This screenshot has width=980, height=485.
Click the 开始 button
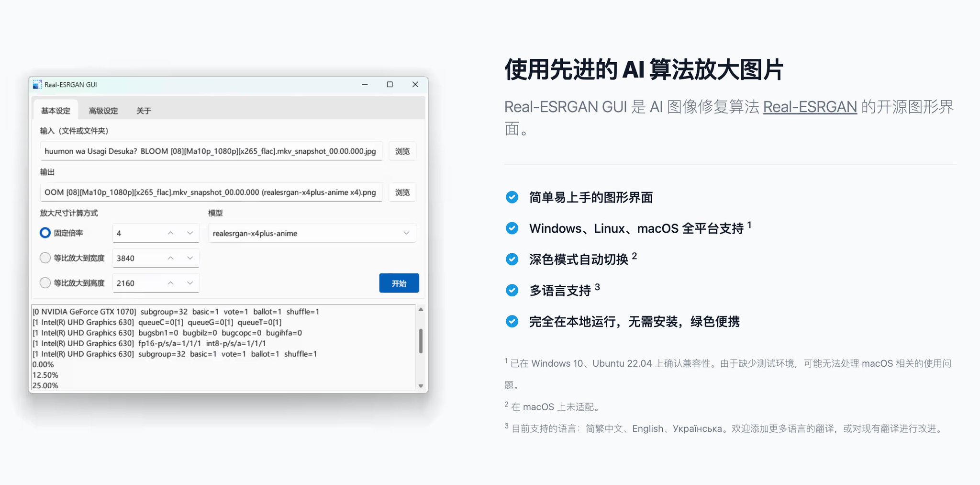(x=399, y=283)
